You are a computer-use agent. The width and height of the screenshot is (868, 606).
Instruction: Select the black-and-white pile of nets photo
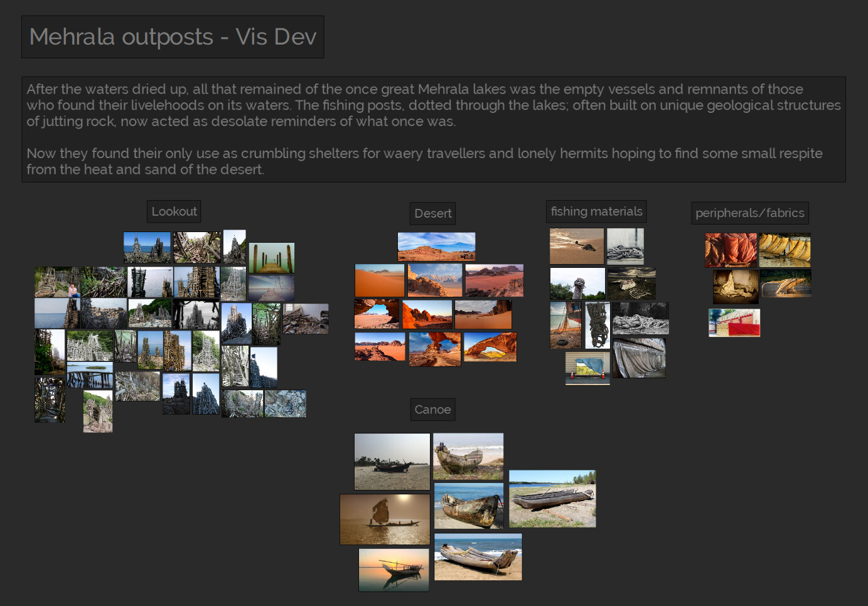point(640,319)
